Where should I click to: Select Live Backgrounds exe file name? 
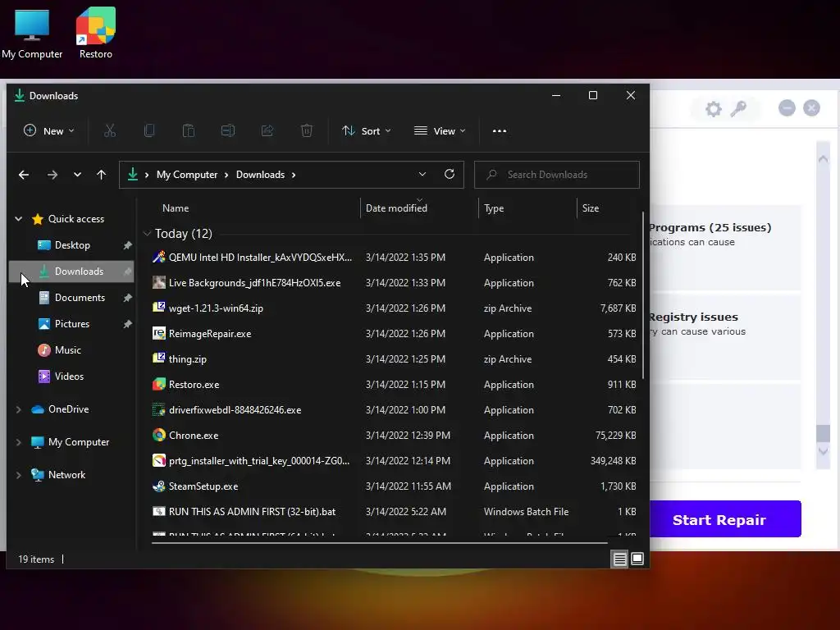254,282
